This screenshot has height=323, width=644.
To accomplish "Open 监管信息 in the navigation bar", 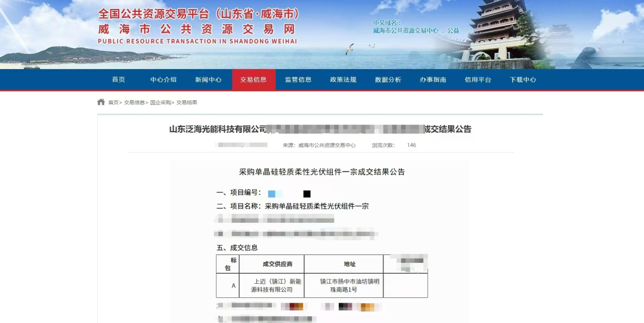I will pyautogui.click(x=298, y=80).
